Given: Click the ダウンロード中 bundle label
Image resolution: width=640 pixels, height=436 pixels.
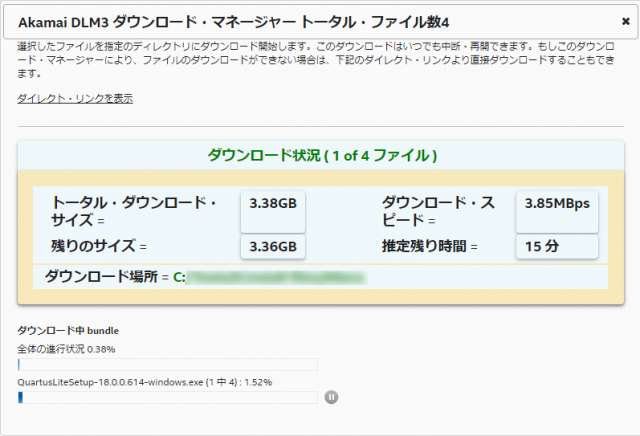Looking at the screenshot, I should (68, 331).
